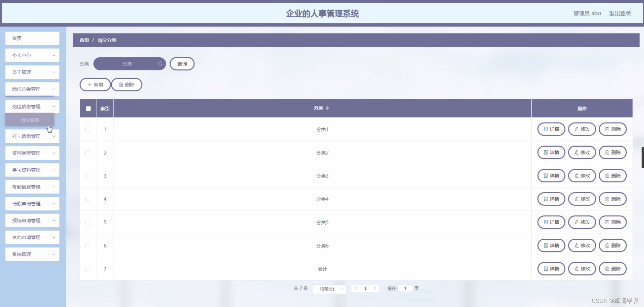Click the 分类 search input field
The image size is (644, 307).
point(130,64)
